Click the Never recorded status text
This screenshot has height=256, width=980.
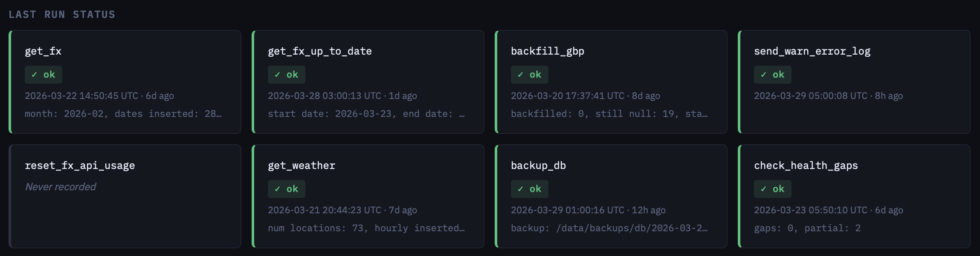(x=61, y=187)
